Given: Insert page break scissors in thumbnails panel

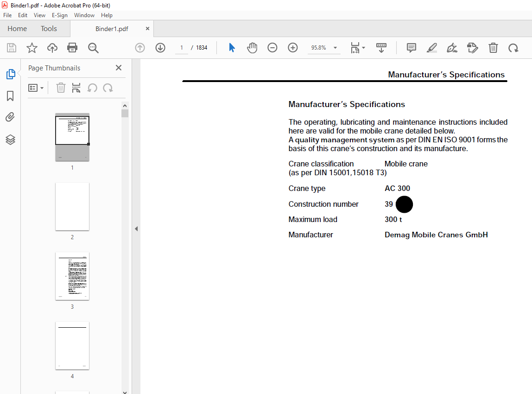Looking at the screenshot, I should point(76,88).
